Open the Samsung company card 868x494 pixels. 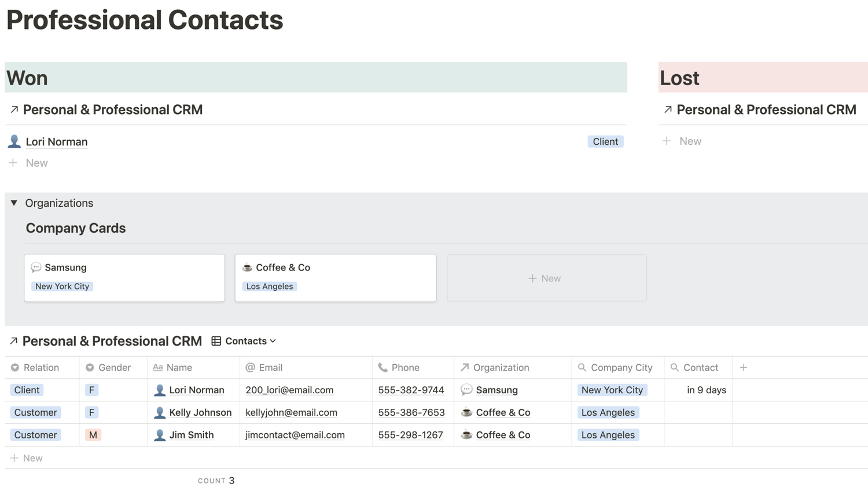pyautogui.click(x=124, y=278)
